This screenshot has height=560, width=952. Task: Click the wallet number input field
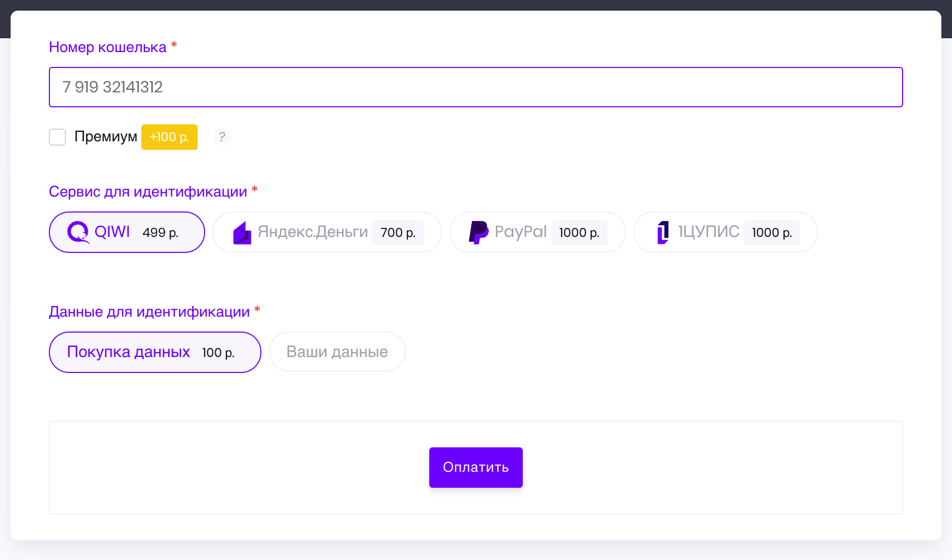point(475,87)
